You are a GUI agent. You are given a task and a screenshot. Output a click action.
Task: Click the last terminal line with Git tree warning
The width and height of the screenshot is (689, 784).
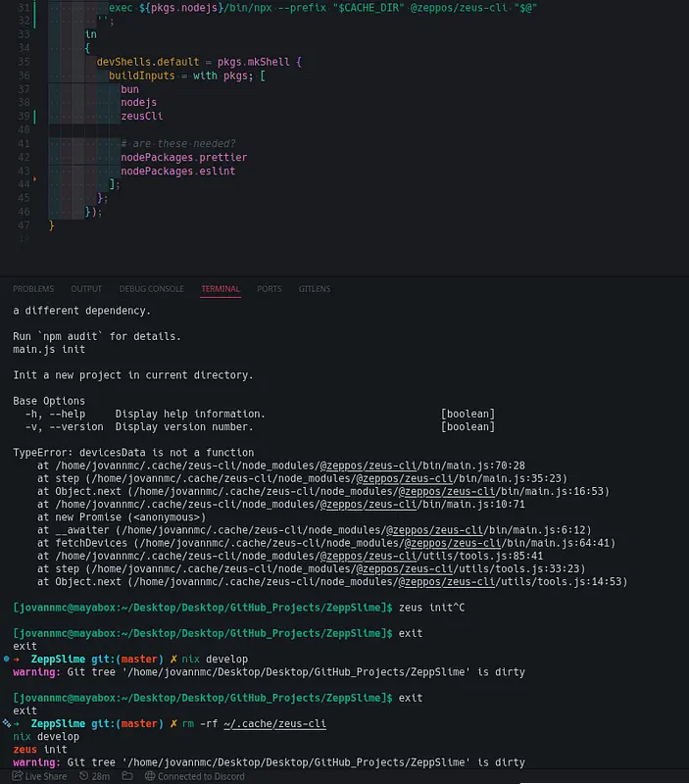269,761
